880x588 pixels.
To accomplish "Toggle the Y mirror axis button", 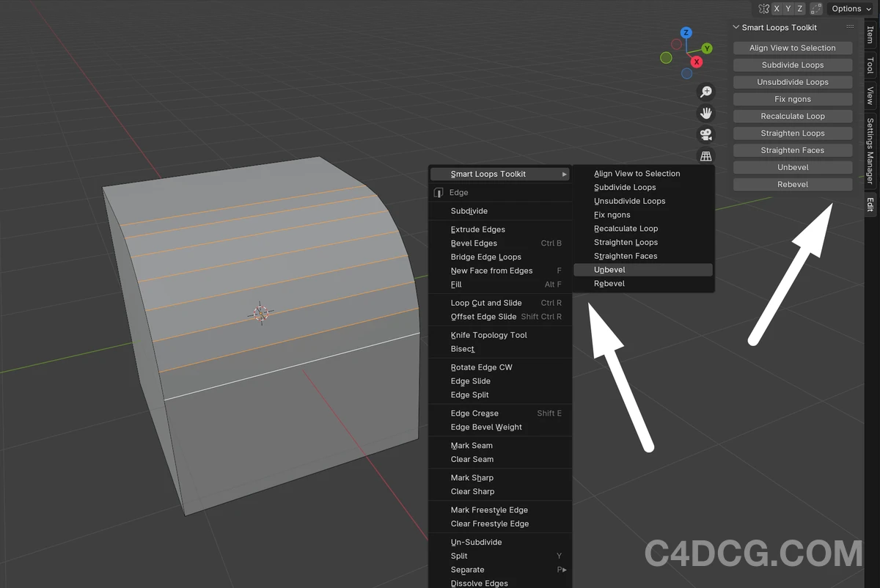I will (788, 8).
